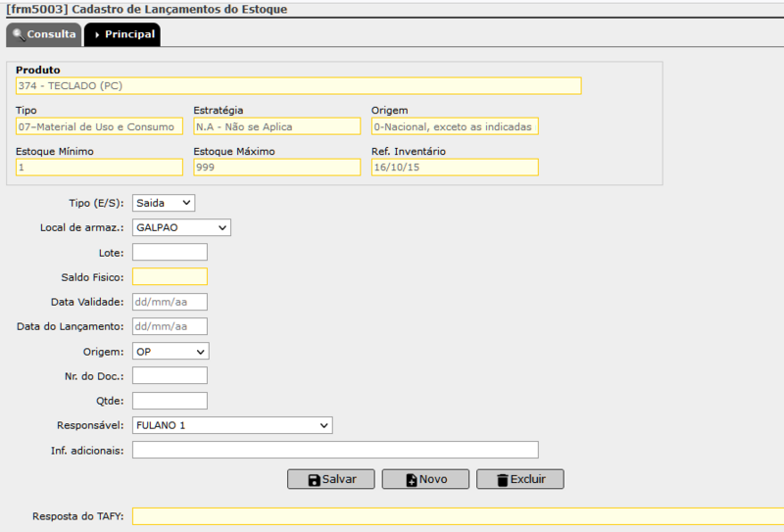Click the form title '[frm5003] Cadastro de Lançamentos do Estoque'
Screen dimensions: 784x532
(146, 10)
